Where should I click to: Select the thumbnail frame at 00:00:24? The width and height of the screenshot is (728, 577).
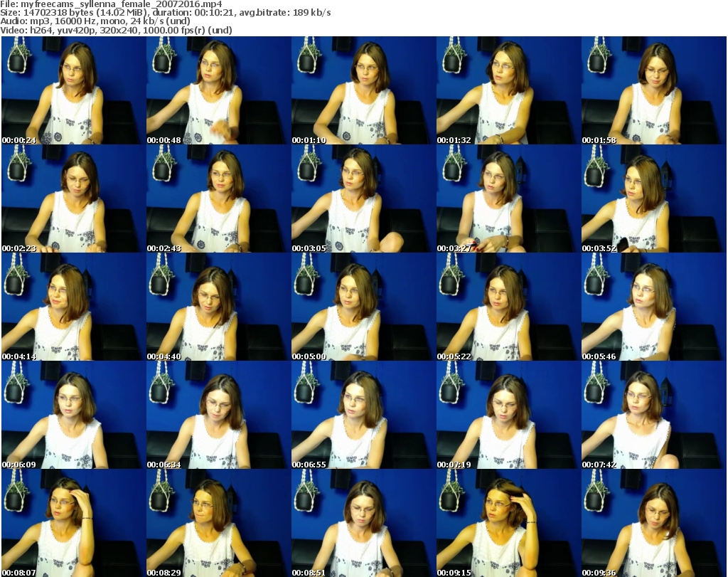point(73,90)
